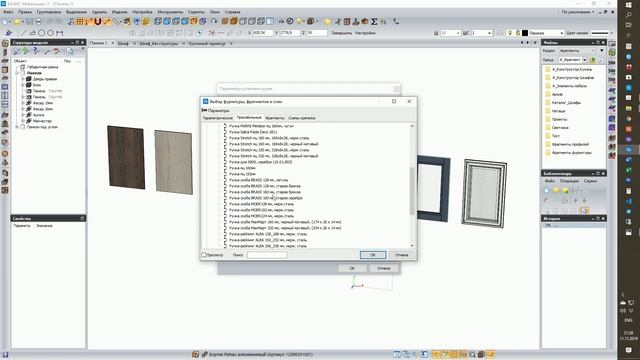Click the Windows Start button

629,4
